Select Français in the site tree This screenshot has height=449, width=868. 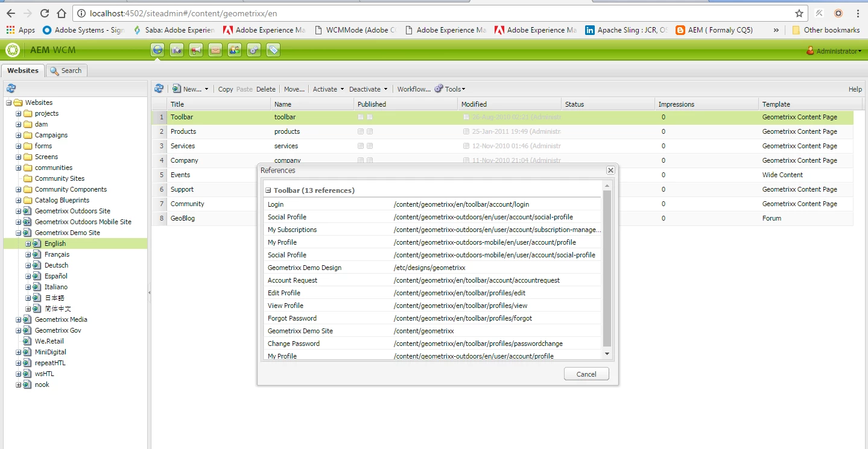57,254
